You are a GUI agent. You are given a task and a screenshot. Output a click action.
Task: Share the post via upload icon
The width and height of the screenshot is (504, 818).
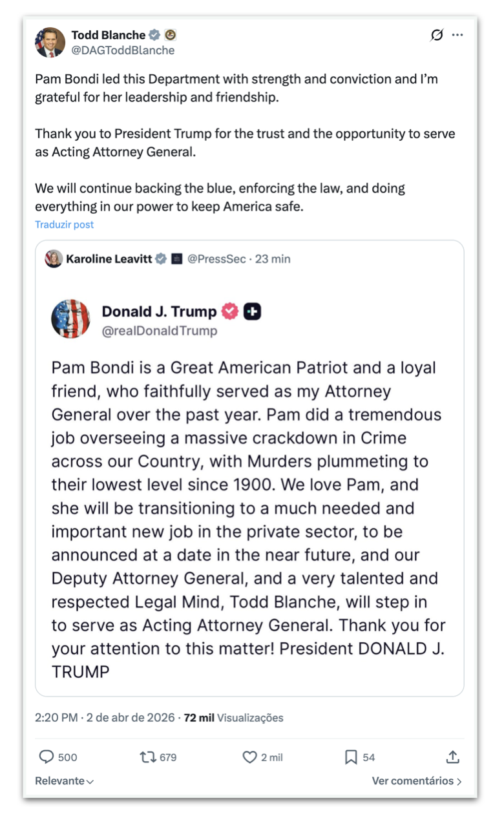pos(453,757)
